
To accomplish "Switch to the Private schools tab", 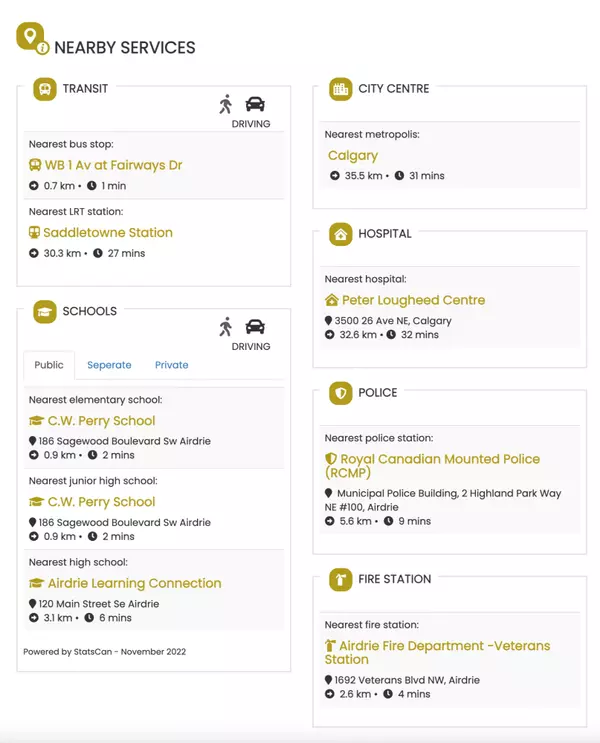I will pyautogui.click(x=172, y=365).
